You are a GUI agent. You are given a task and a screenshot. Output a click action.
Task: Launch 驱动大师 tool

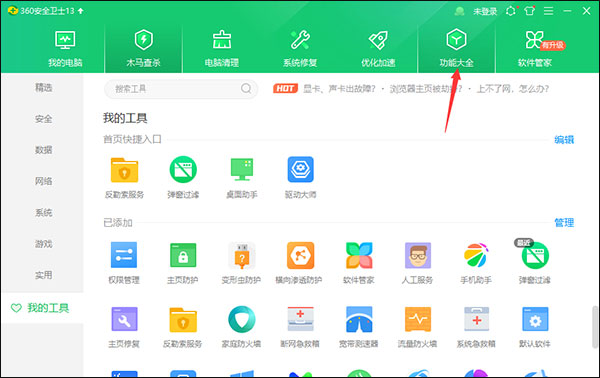pyautogui.click(x=300, y=178)
